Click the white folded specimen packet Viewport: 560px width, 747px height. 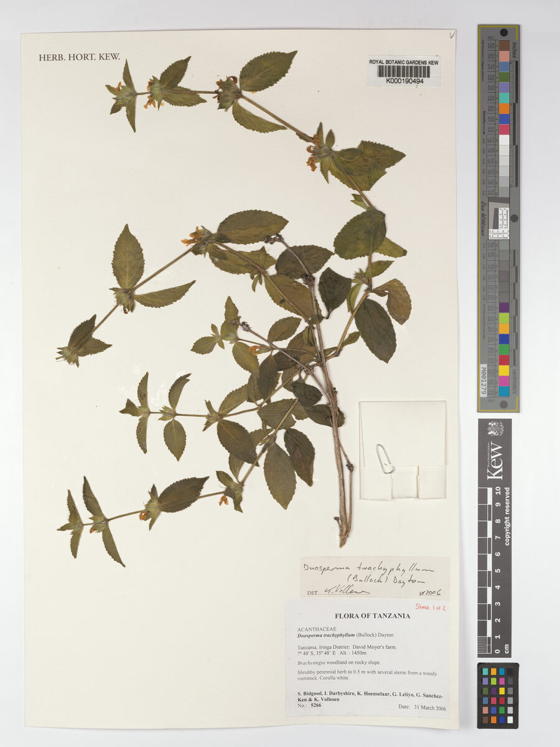pyautogui.click(x=403, y=450)
